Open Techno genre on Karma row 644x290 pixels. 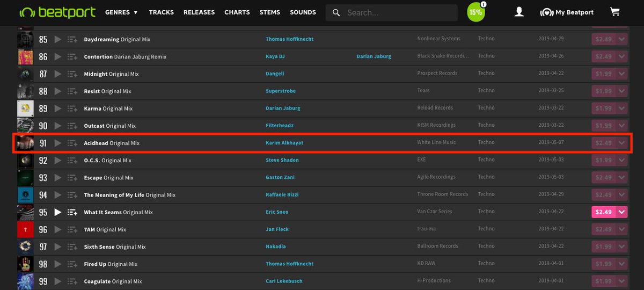point(486,108)
